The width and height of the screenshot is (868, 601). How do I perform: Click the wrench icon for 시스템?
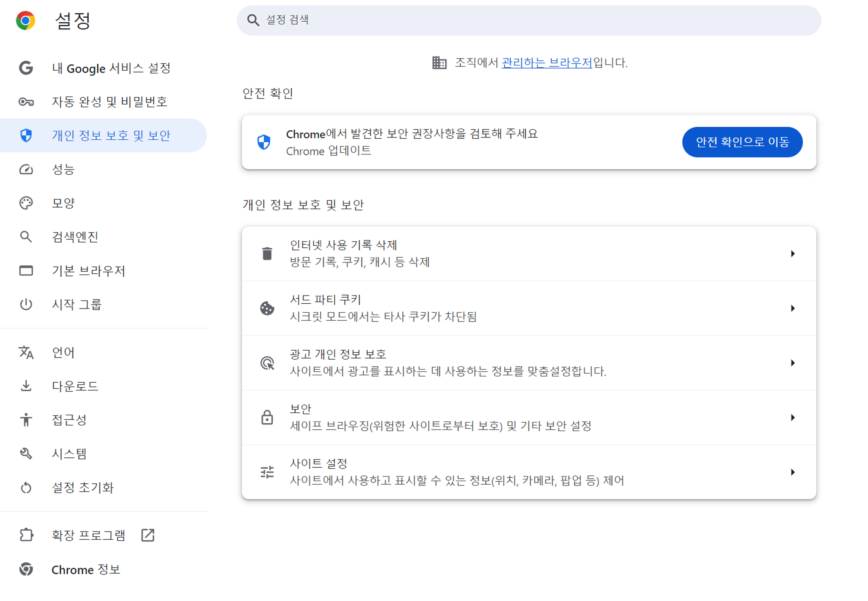pos(26,453)
